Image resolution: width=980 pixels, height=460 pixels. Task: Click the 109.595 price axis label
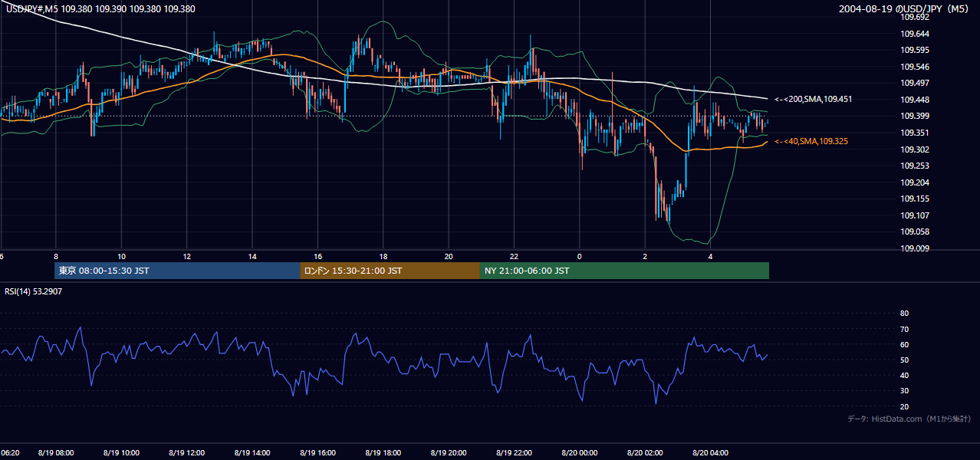coord(914,50)
